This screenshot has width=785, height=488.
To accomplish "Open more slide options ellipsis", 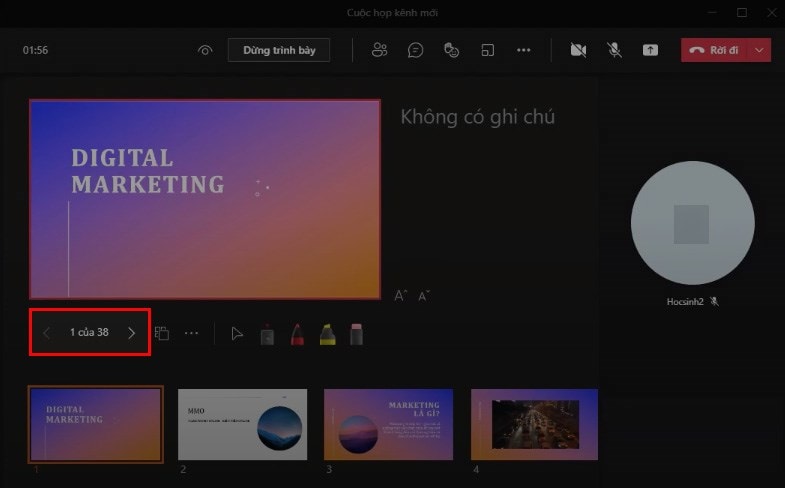I will coord(191,333).
